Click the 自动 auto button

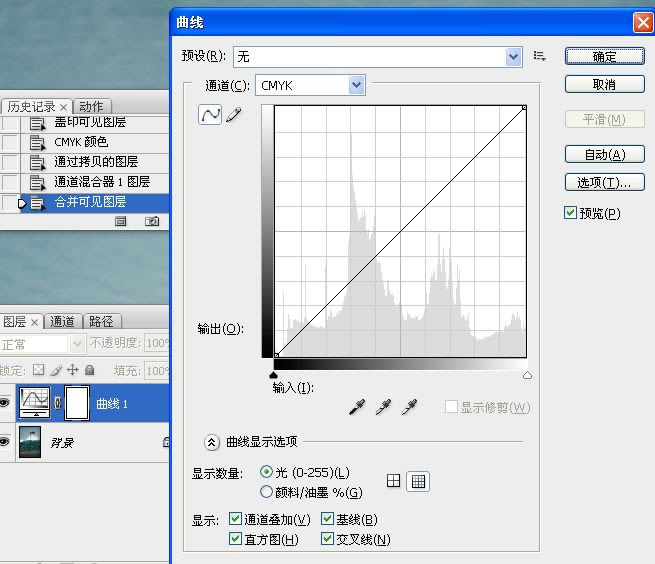pyautogui.click(x=604, y=154)
